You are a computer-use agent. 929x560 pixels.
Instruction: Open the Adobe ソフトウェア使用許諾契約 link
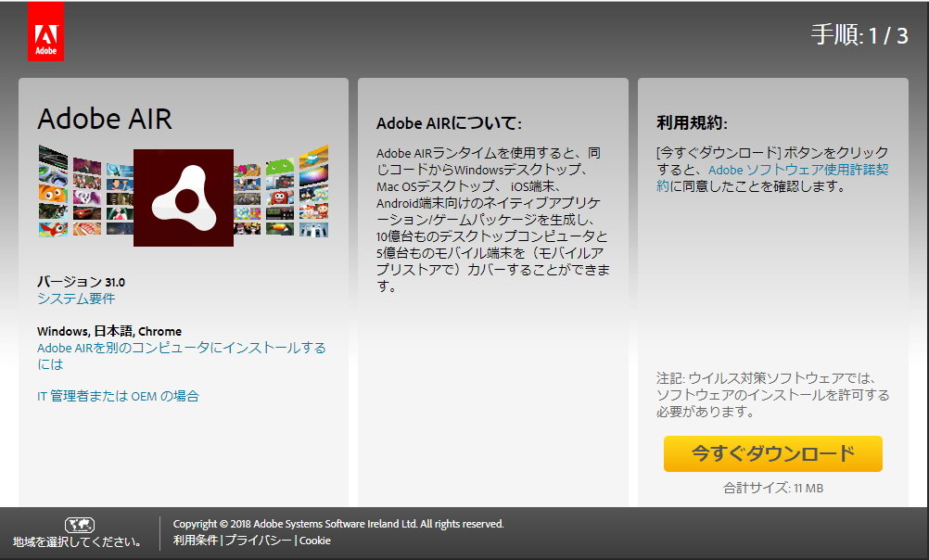pyautogui.click(x=772, y=178)
